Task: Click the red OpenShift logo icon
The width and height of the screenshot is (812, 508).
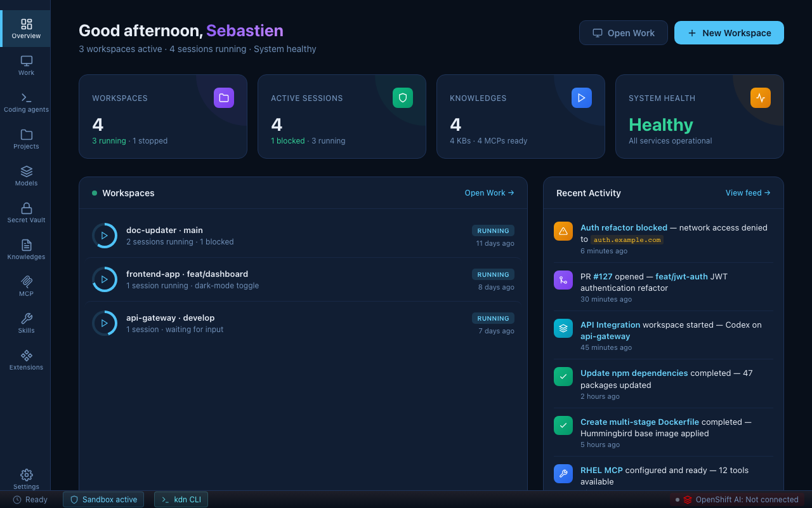Action: click(x=688, y=500)
